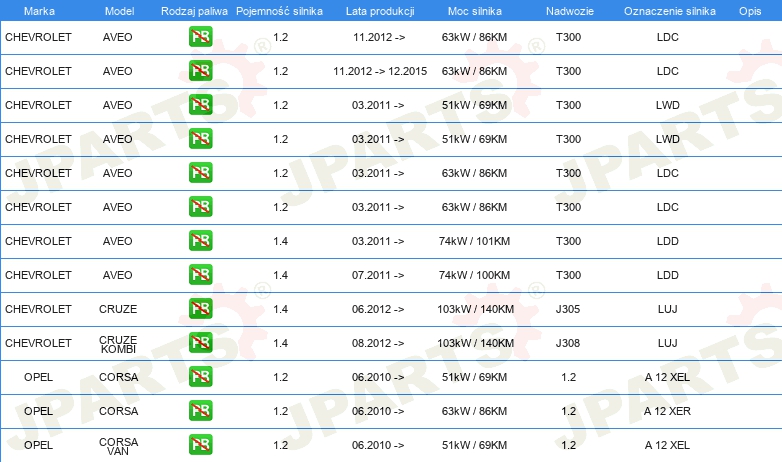The image size is (782, 462).
Task: Select the '74kW / 101KM' power cell
Action: [474, 241]
